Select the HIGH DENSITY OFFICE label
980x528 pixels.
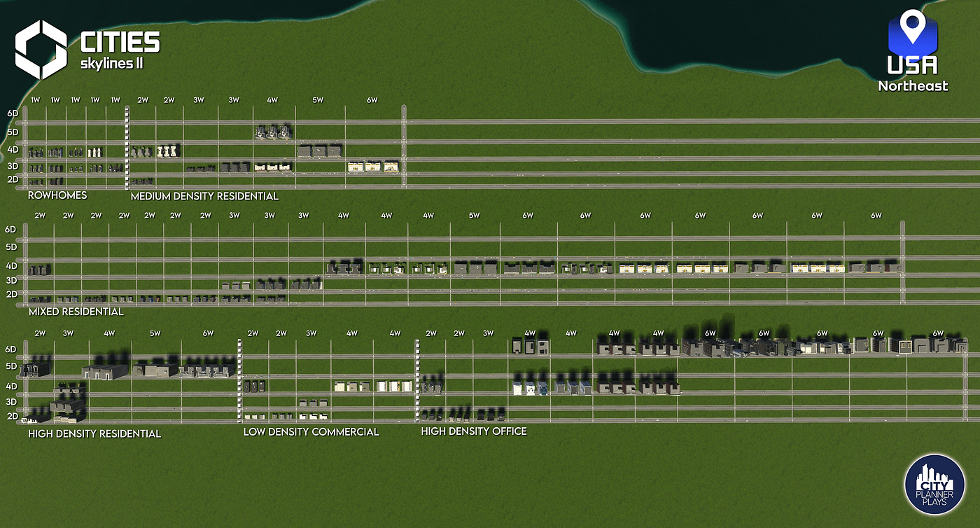point(474,431)
